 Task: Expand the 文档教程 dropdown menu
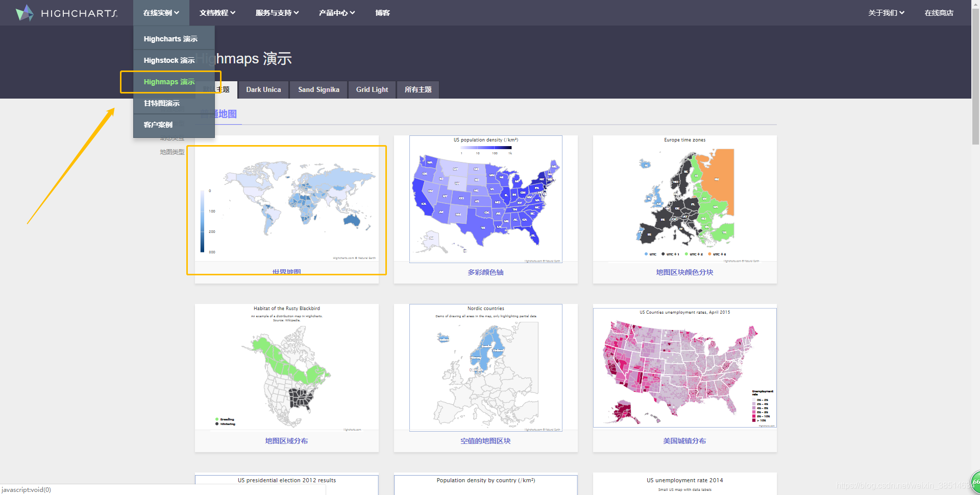tap(217, 13)
